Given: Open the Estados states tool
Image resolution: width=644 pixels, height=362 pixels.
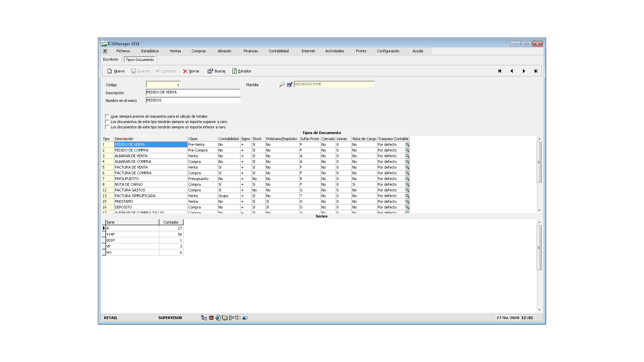Looking at the screenshot, I should 241,71.
